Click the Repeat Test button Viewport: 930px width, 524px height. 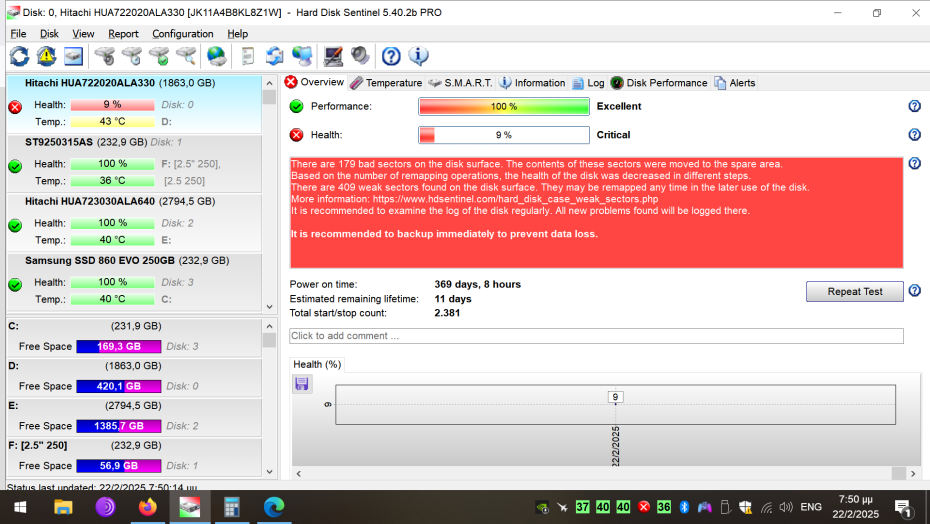(855, 291)
